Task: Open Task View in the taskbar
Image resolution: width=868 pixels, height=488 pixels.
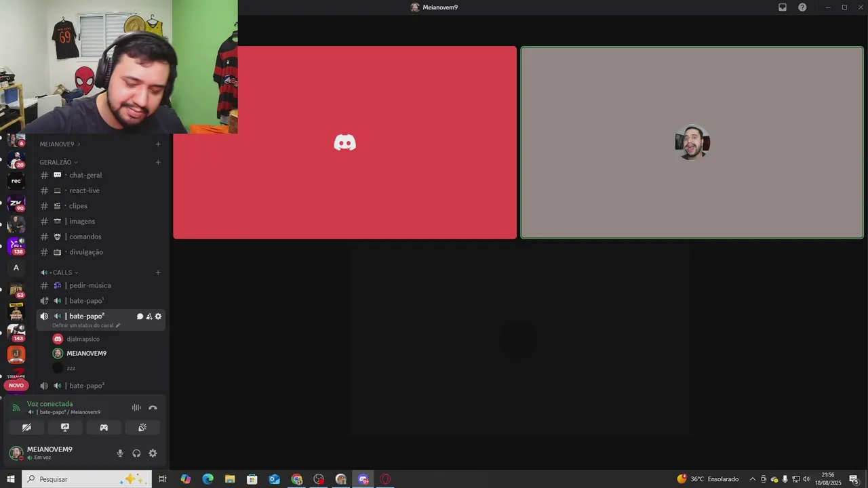Action: (x=163, y=479)
